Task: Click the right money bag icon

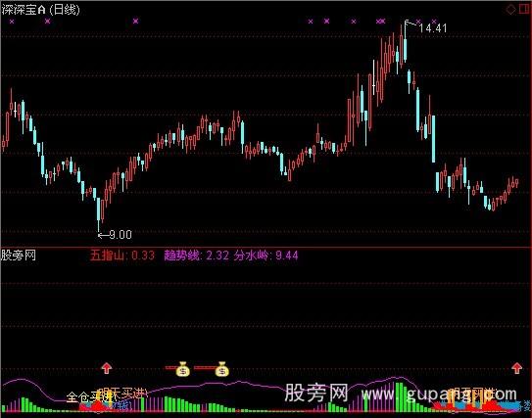Action: pyautogui.click(x=221, y=369)
